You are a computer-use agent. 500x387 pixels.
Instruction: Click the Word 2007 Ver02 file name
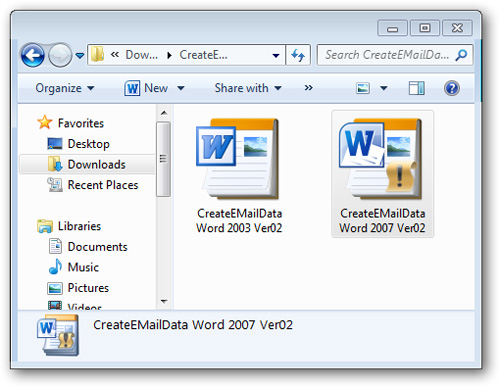pyautogui.click(x=382, y=221)
